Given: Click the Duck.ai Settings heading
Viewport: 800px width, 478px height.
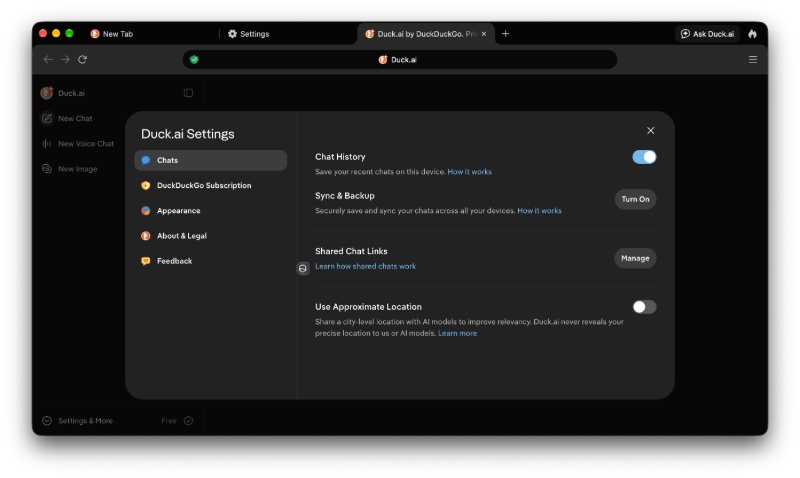Looking at the screenshot, I should coord(188,134).
